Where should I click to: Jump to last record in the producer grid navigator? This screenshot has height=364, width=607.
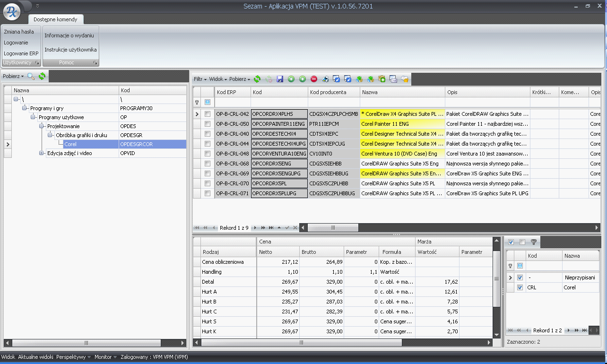coord(585,330)
